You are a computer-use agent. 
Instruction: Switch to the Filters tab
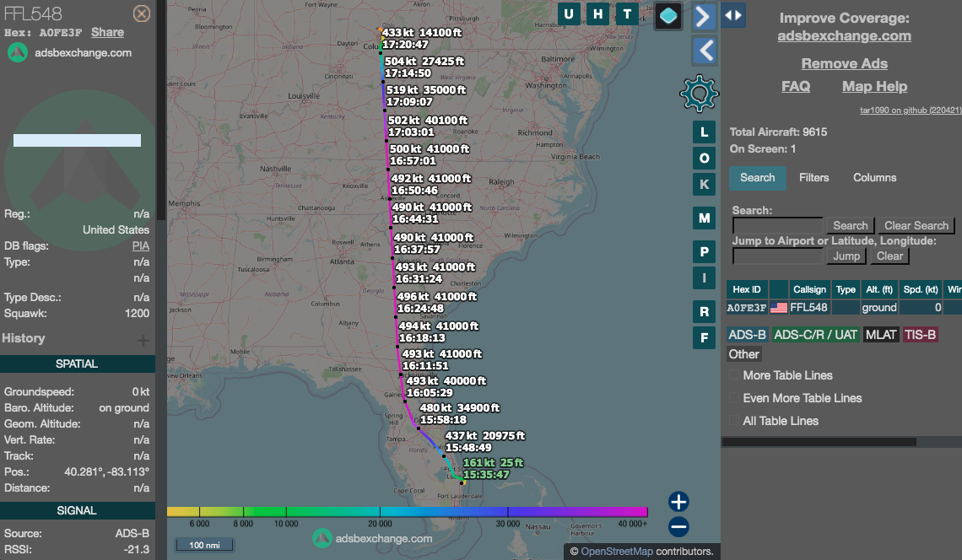[813, 178]
